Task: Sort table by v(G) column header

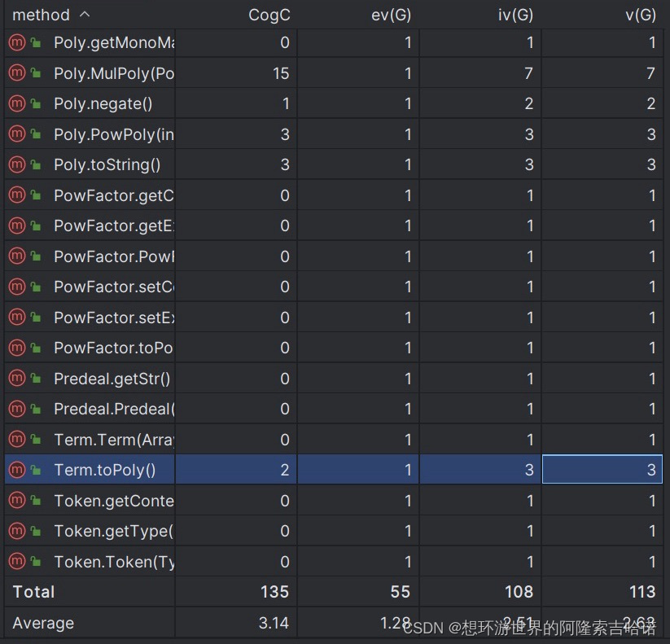Action: coord(641,15)
